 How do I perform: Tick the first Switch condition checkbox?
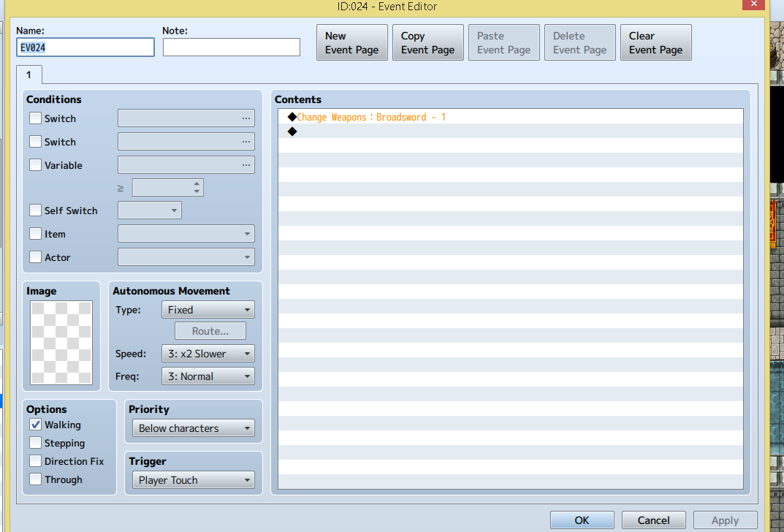tap(36, 118)
